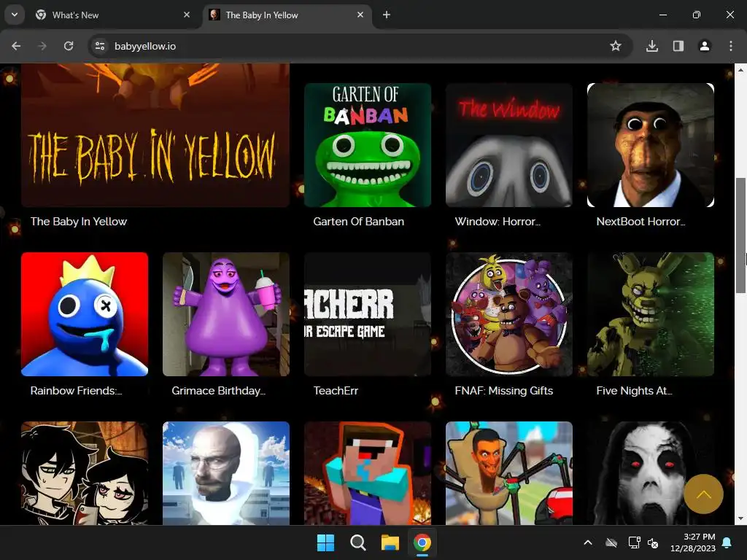Open the white ghost face thumbnail

[x=651, y=473]
